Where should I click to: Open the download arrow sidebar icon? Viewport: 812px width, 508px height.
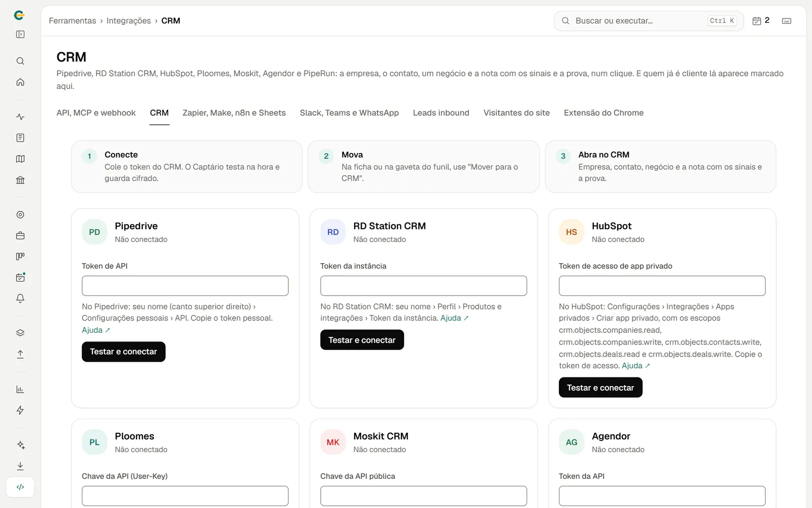pyautogui.click(x=20, y=466)
